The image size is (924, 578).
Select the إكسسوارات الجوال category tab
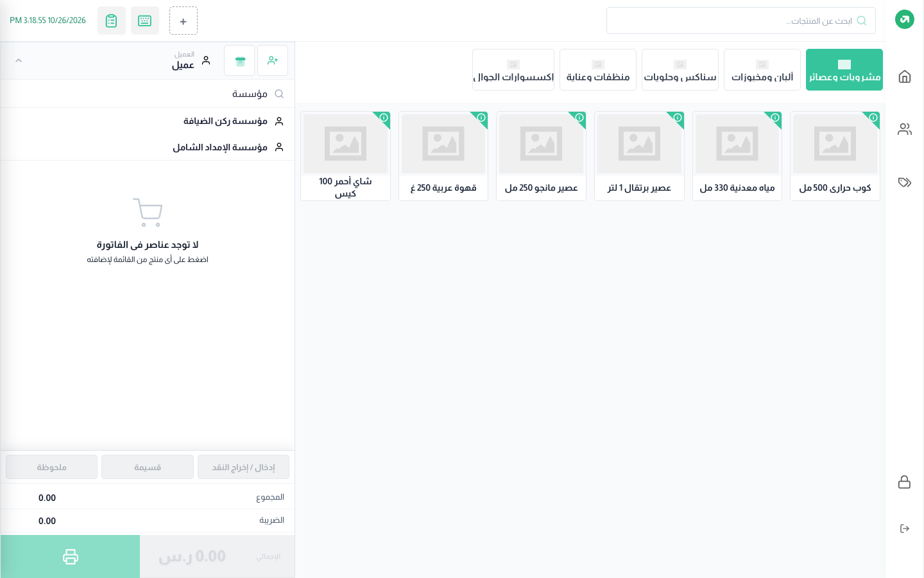pyautogui.click(x=513, y=69)
